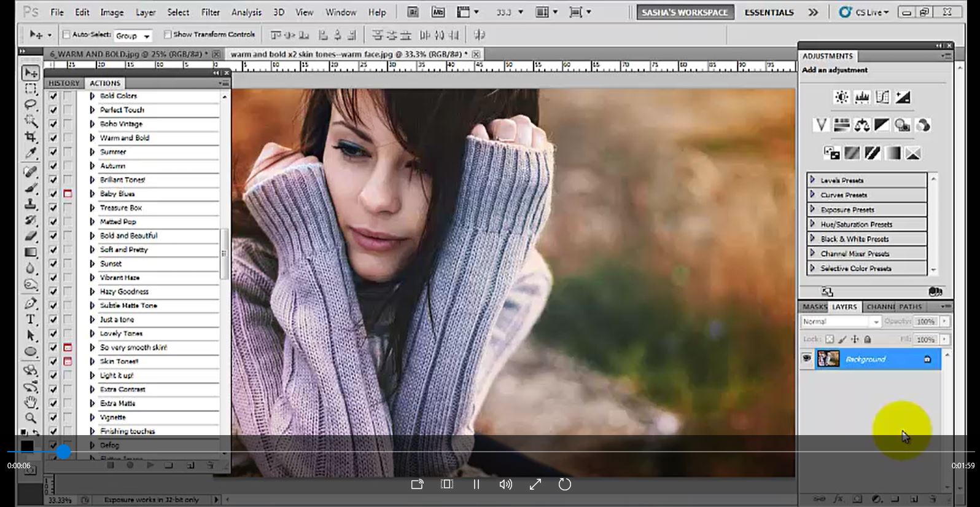Screen dimensions: 980x507
Task: Switch to the Masks tab
Action: 815,307
